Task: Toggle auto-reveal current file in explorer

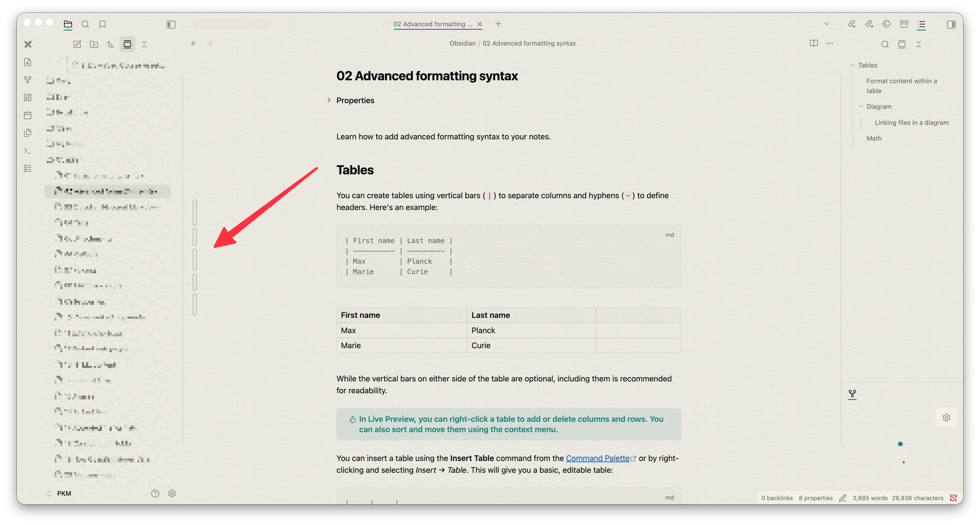Action: click(127, 45)
